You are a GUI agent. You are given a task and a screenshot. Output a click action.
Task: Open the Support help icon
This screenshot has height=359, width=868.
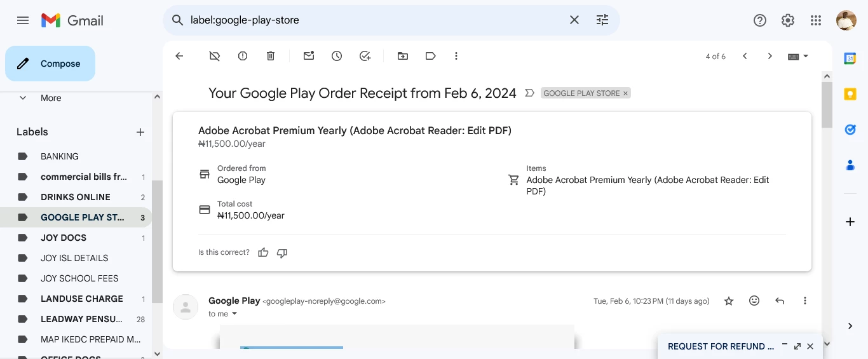[x=760, y=20]
